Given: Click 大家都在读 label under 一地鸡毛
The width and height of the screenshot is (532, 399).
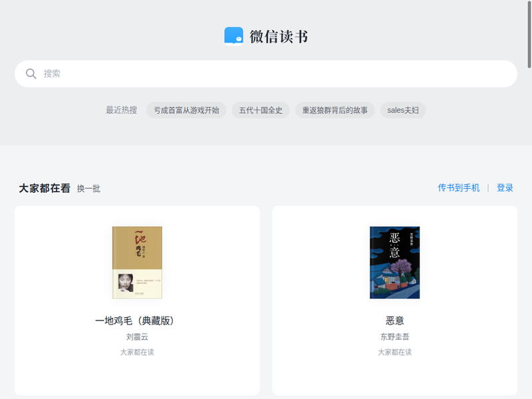Looking at the screenshot, I should coord(137,352).
